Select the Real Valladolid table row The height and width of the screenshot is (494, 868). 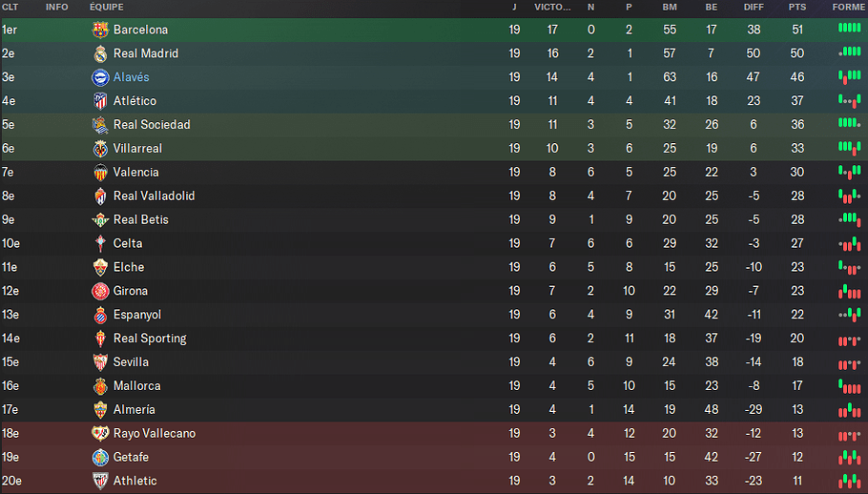(434, 196)
